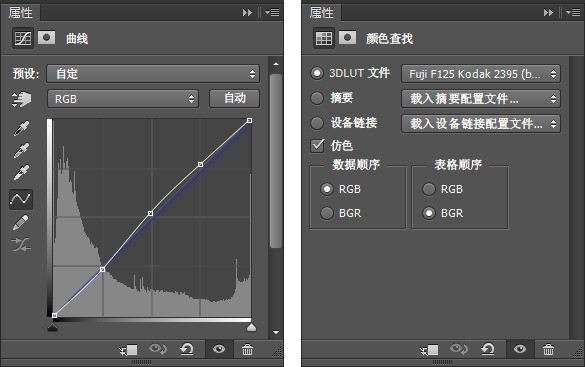Click the smooth curve values icon
This screenshot has width=585, height=367.
21,244
